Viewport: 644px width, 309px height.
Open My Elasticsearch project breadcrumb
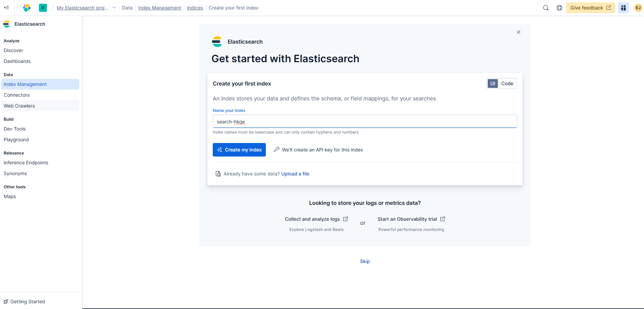point(83,8)
